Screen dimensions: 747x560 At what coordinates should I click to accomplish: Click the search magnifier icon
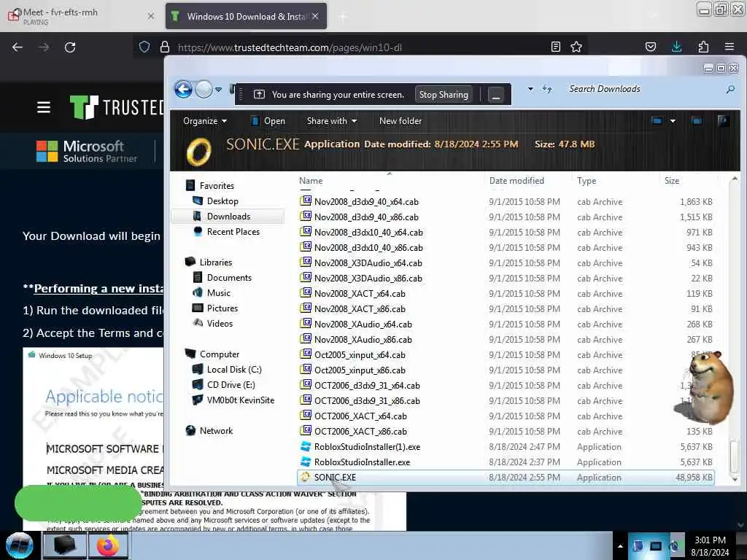coord(729,89)
